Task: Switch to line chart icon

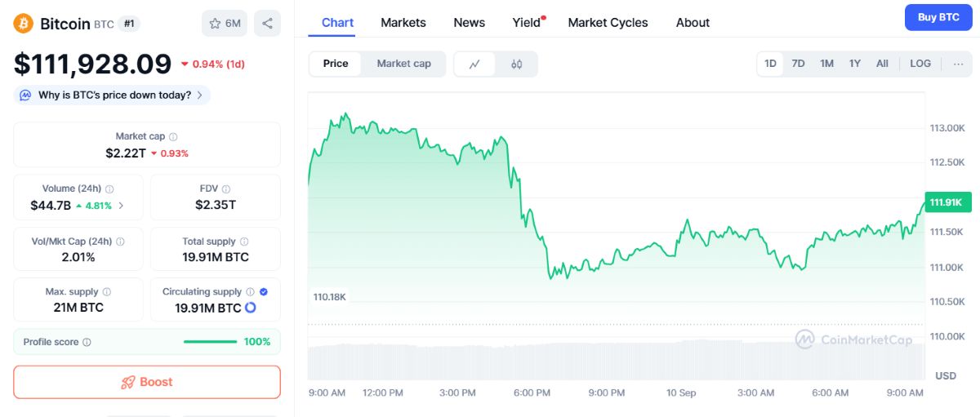Action: pos(475,64)
